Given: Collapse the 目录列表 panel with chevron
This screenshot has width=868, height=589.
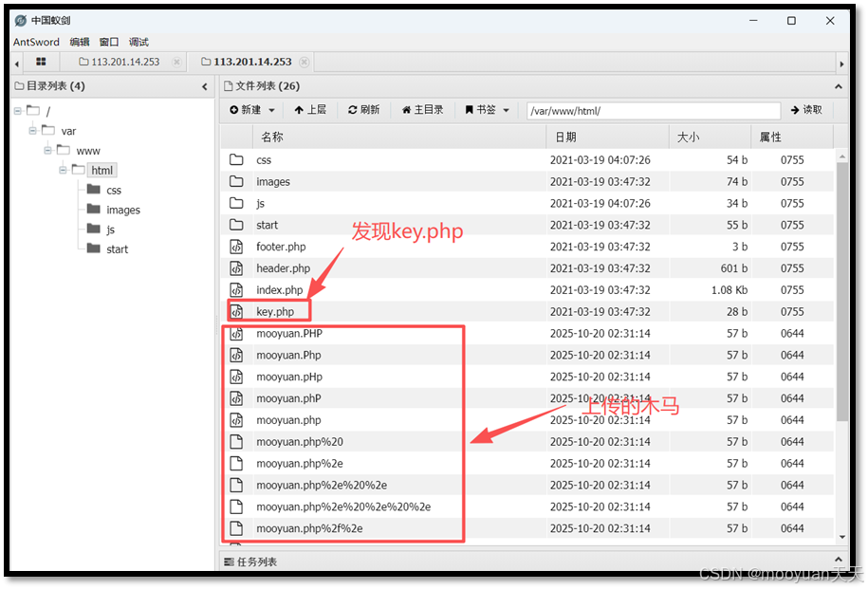Looking at the screenshot, I should coord(205,86).
